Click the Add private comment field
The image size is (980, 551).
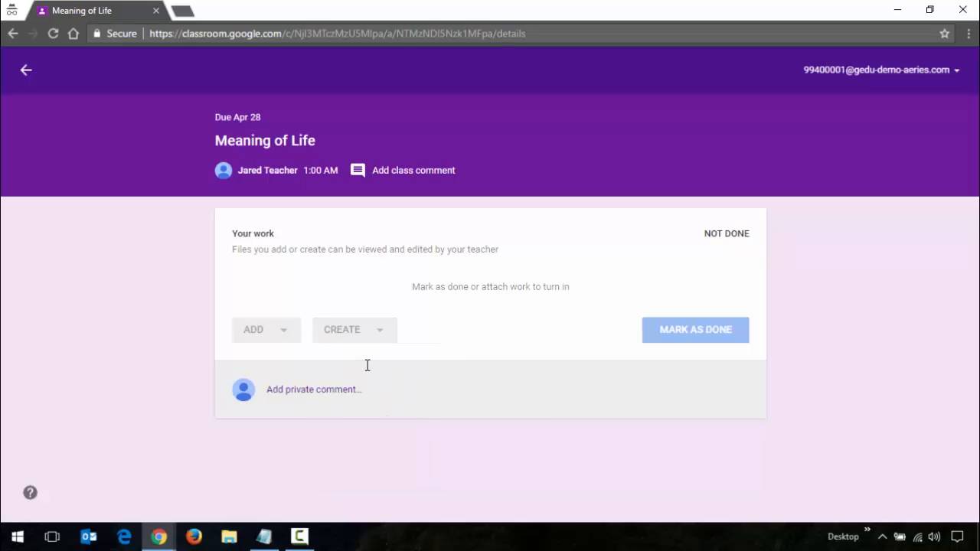click(314, 390)
